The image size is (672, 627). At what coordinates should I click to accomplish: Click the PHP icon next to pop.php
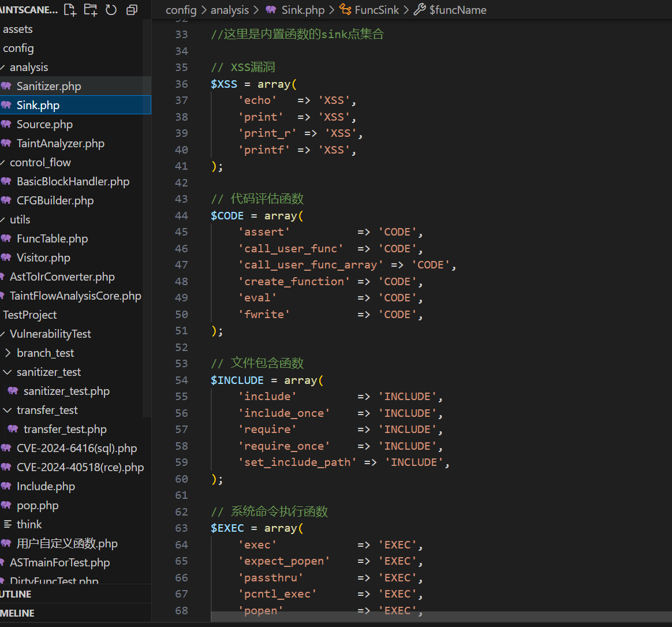tap(6, 505)
